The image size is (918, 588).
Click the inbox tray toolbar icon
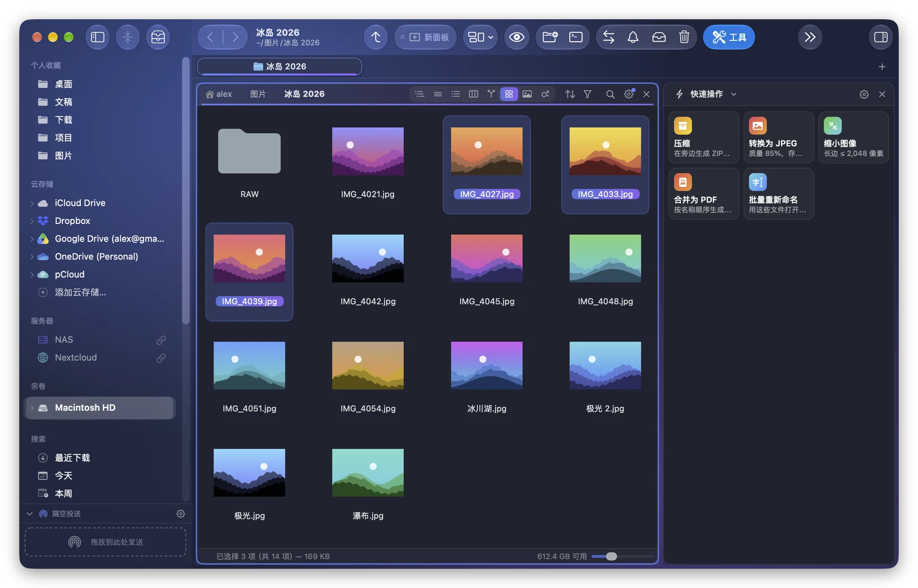(x=659, y=37)
